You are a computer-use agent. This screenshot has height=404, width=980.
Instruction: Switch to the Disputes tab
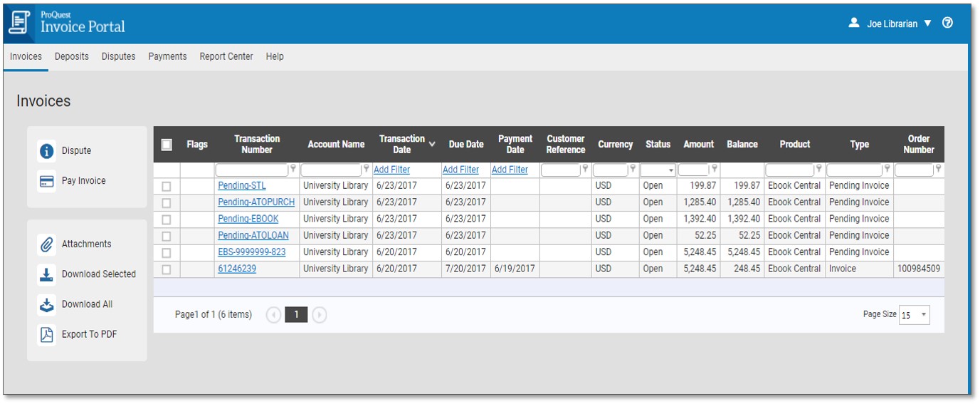tap(118, 56)
